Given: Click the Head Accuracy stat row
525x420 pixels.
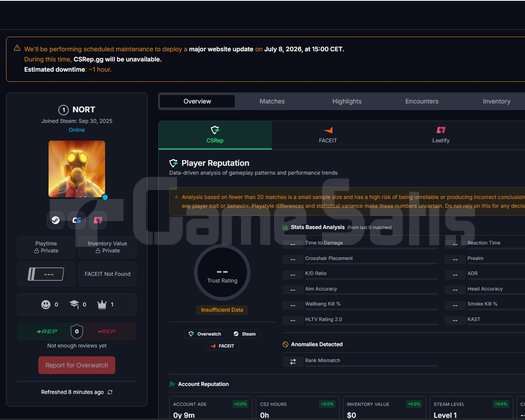Looking at the screenshot, I should point(485,289).
